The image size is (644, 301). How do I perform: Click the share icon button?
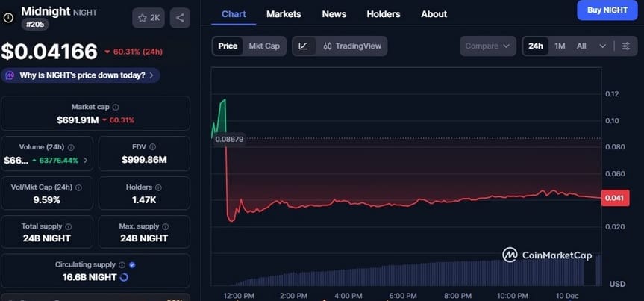pos(180,18)
